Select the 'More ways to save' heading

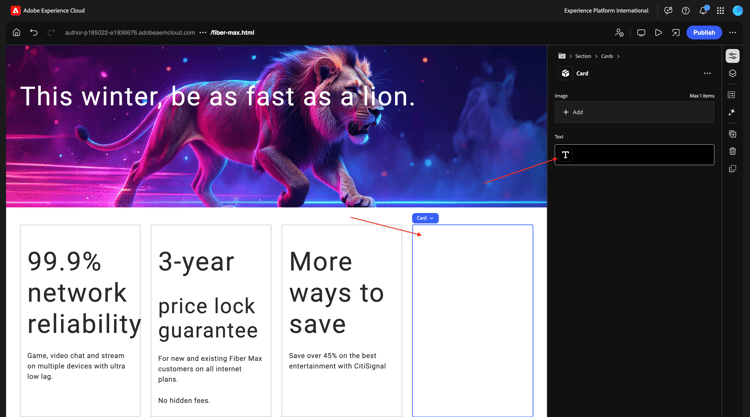[336, 293]
